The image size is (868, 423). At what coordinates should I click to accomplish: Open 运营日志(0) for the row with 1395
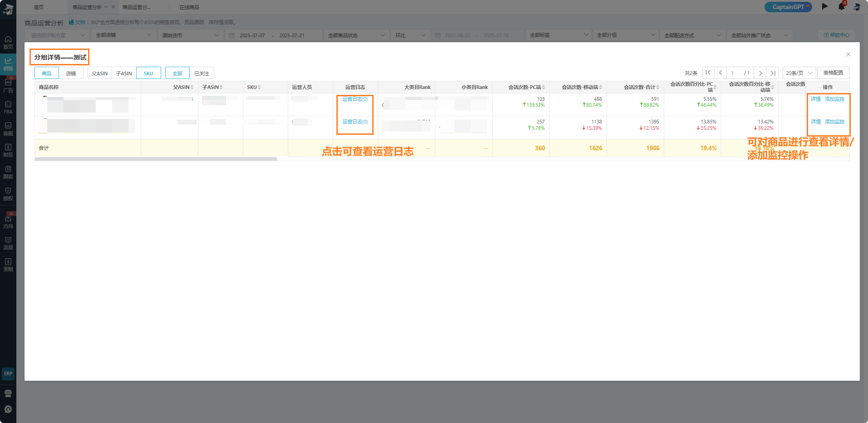(x=355, y=122)
